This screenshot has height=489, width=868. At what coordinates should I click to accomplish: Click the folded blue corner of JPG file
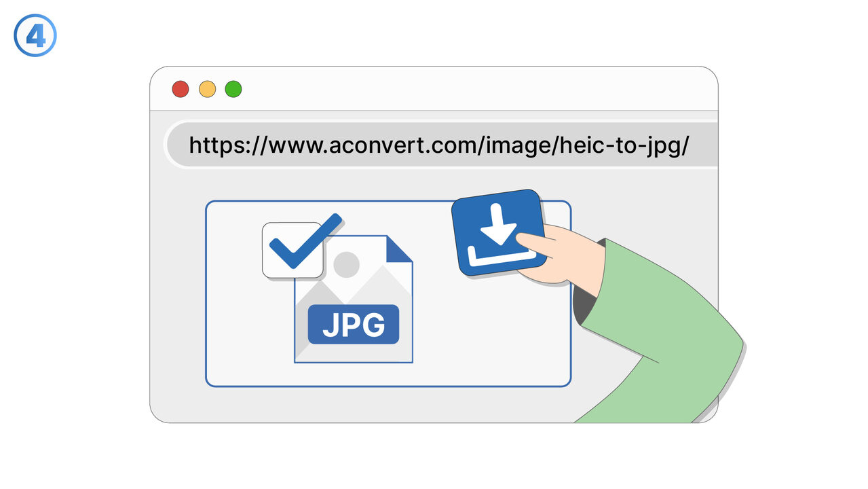401,249
